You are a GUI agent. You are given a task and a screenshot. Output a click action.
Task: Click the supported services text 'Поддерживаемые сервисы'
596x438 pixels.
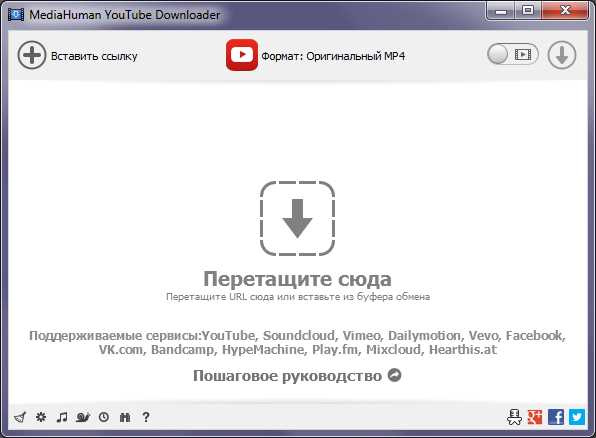[x=115, y=336]
